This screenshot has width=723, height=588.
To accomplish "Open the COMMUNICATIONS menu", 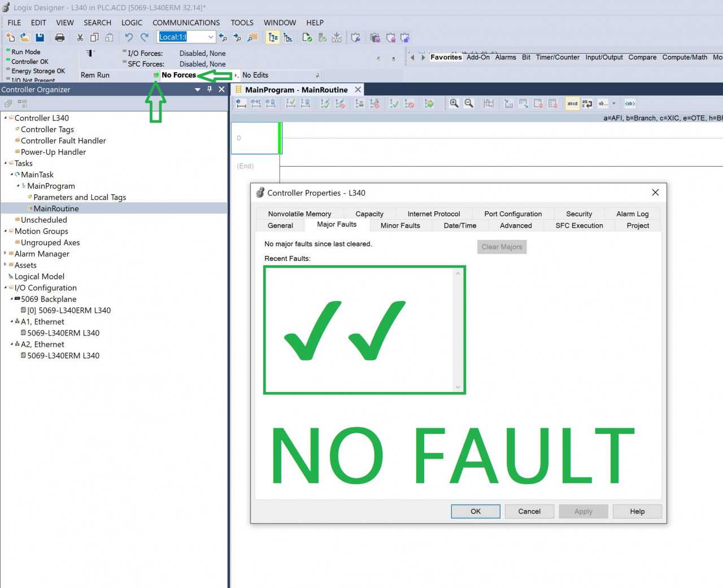I will click(186, 23).
